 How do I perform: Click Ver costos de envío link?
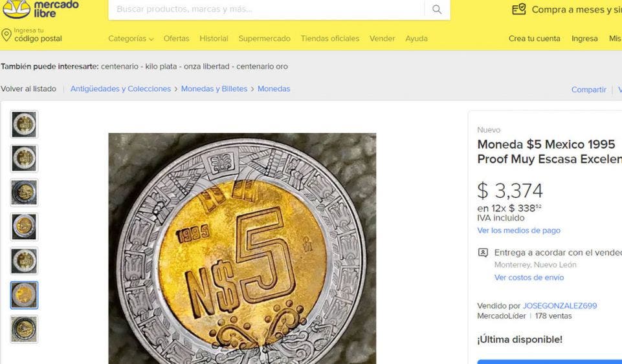point(529,277)
